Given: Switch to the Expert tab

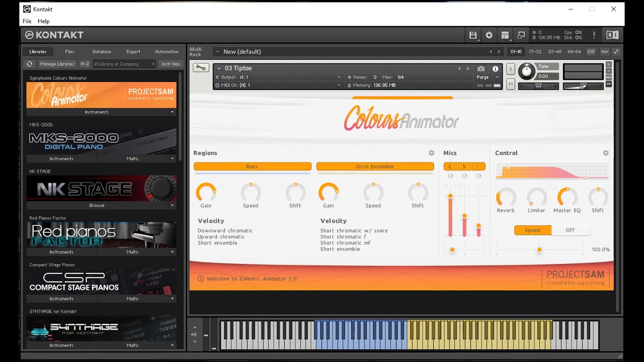Looking at the screenshot, I should coord(133,51).
